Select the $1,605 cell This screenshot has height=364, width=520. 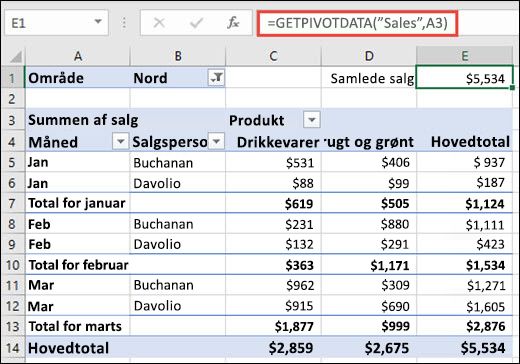coord(464,306)
